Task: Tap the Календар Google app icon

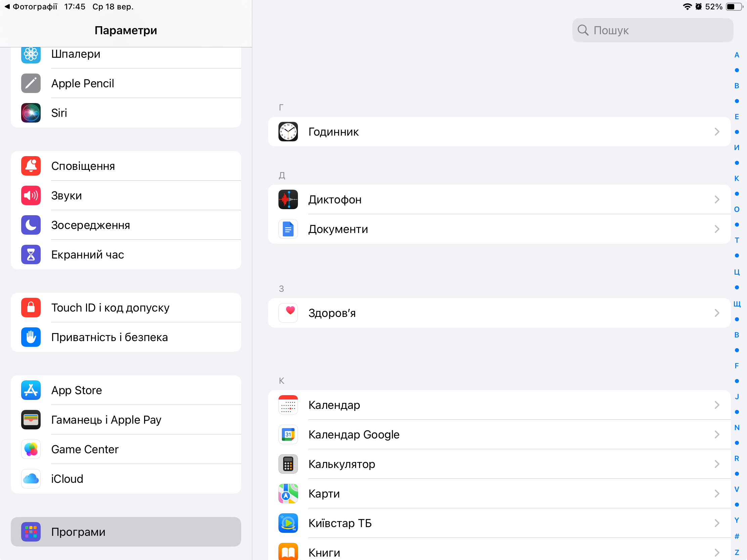Action: pos(288,434)
